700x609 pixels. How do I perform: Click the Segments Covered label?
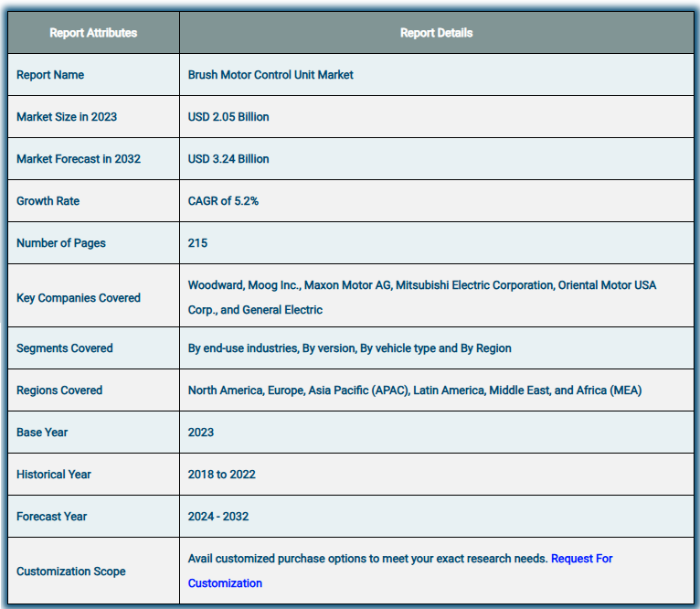coord(65,348)
